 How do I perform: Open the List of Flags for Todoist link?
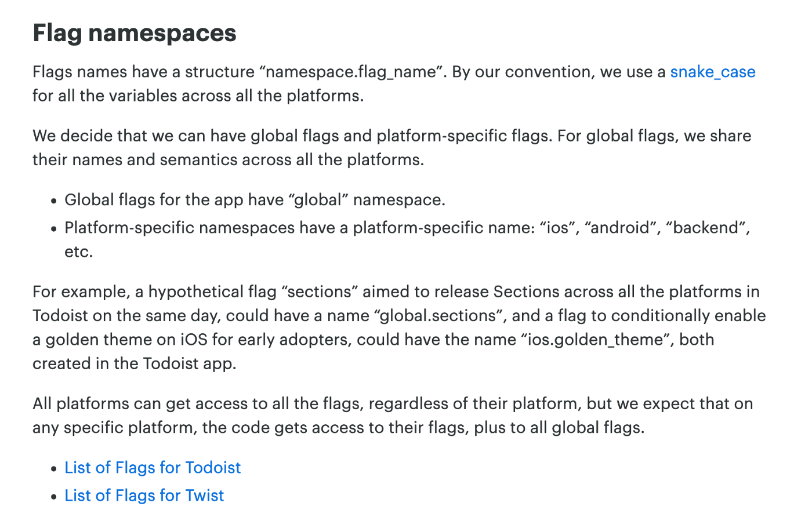coord(153,468)
